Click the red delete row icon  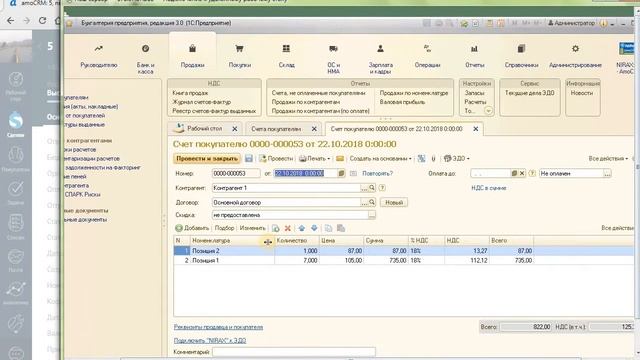tap(288, 228)
